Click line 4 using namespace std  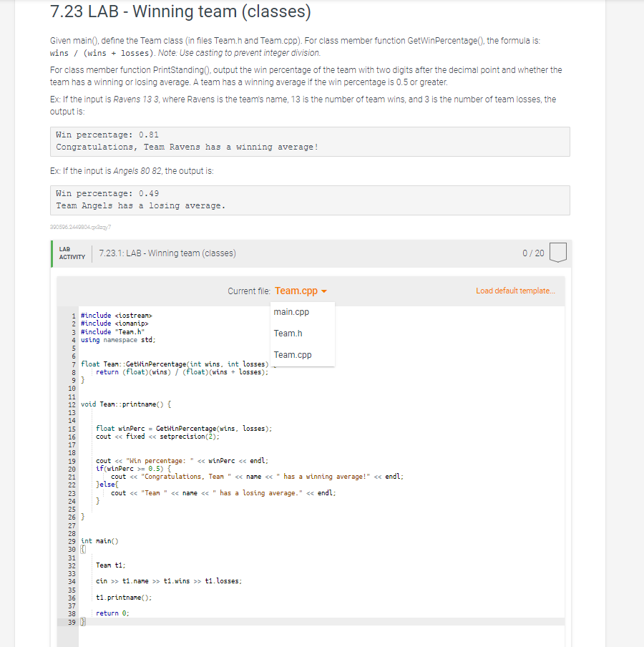(118, 340)
